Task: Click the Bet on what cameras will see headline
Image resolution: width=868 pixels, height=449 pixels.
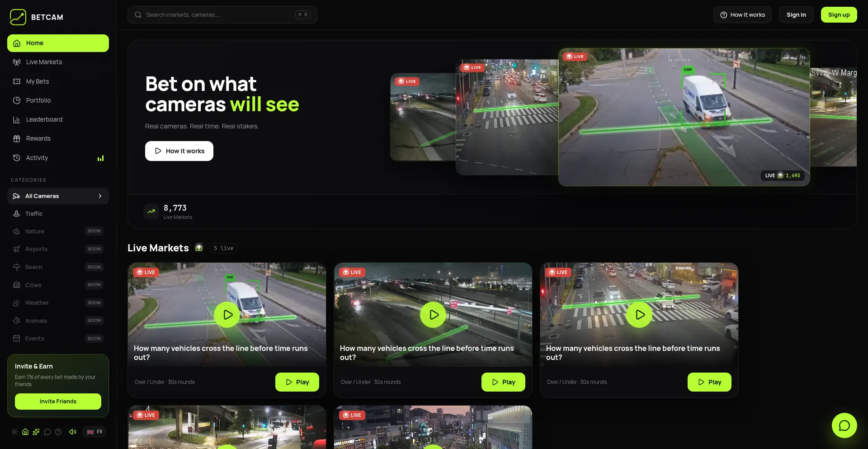Action: (x=222, y=94)
